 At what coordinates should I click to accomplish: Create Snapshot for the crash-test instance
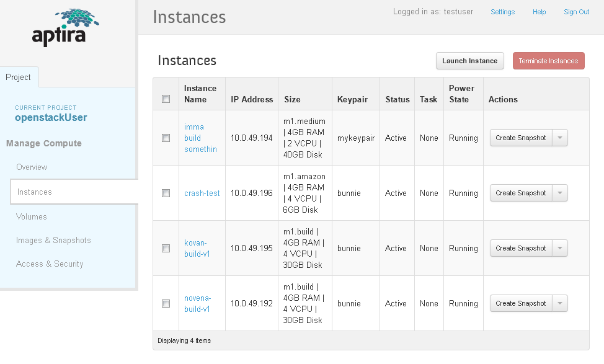click(x=521, y=193)
